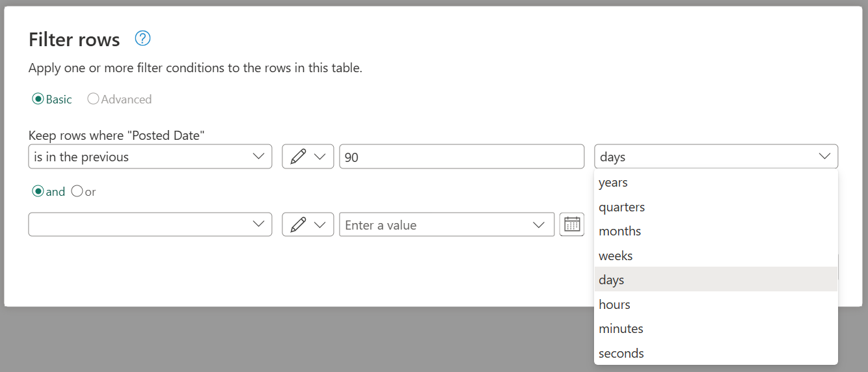Click the second row pencil value-type icon

(299, 224)
